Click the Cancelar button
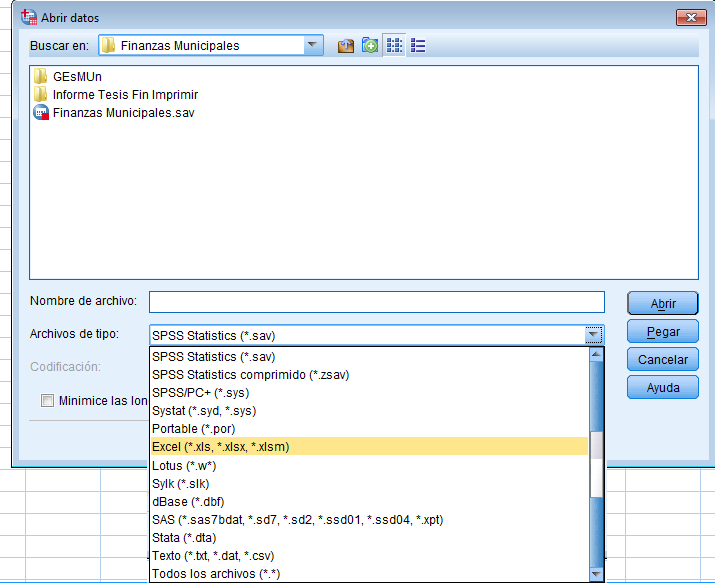 [x=663, y=360]
